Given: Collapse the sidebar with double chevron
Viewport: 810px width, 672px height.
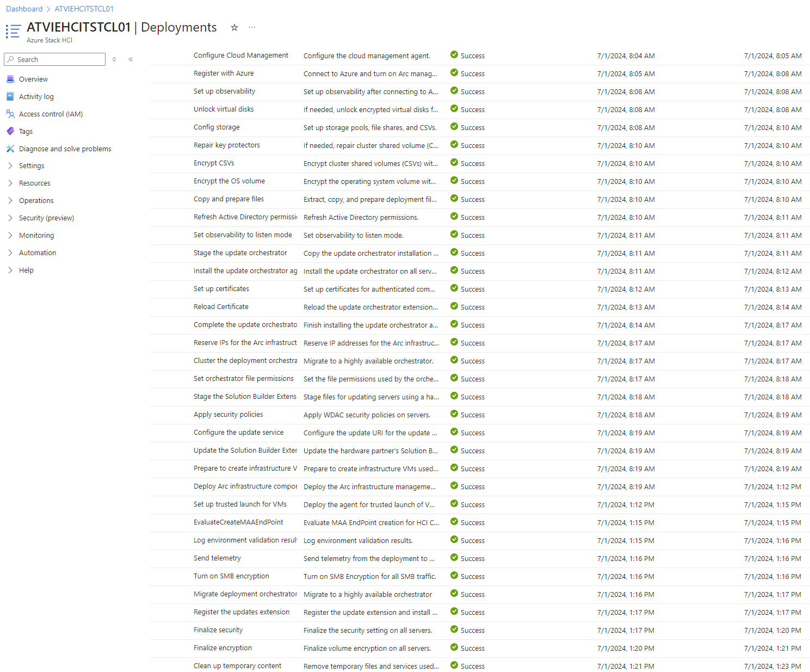Looking at the screenshot, I should point(131,59).
